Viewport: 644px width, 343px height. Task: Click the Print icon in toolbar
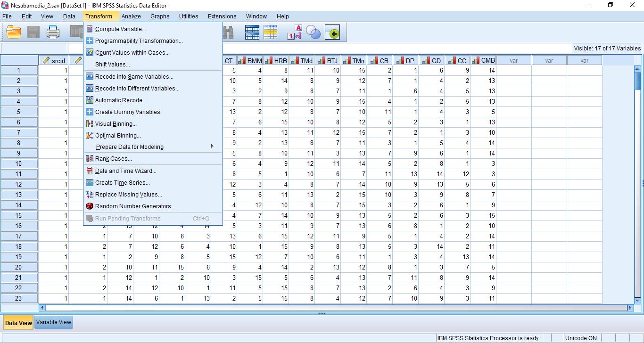click(x=53, y=32)
